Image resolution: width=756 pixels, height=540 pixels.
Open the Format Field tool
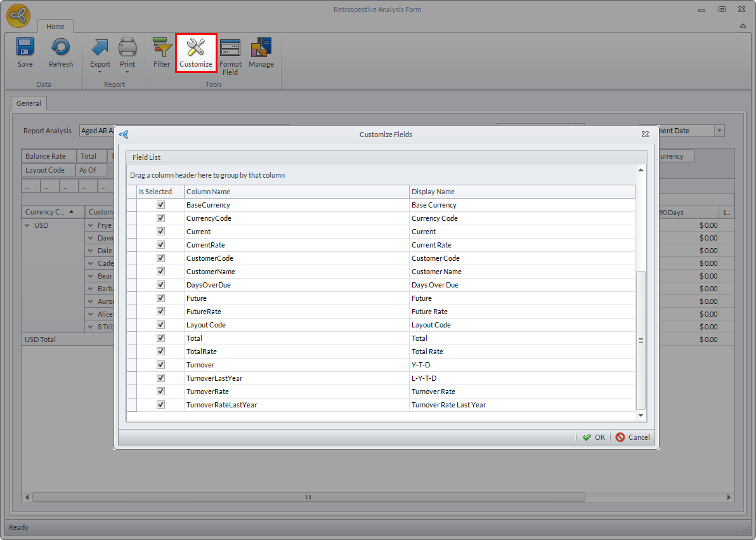(230, 48)
